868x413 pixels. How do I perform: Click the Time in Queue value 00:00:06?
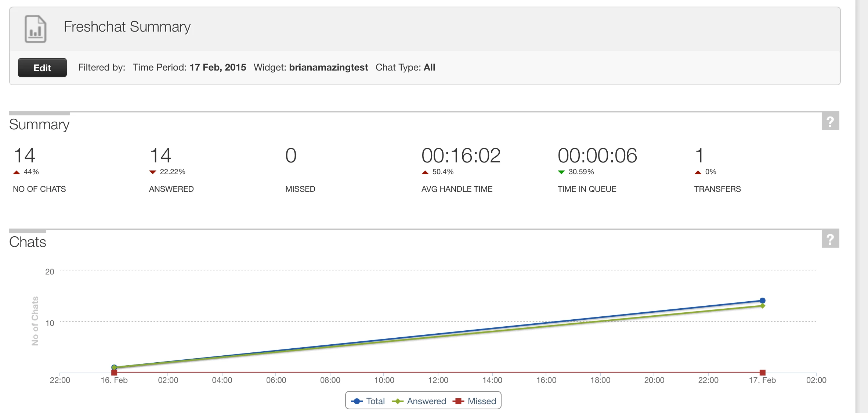597,155
